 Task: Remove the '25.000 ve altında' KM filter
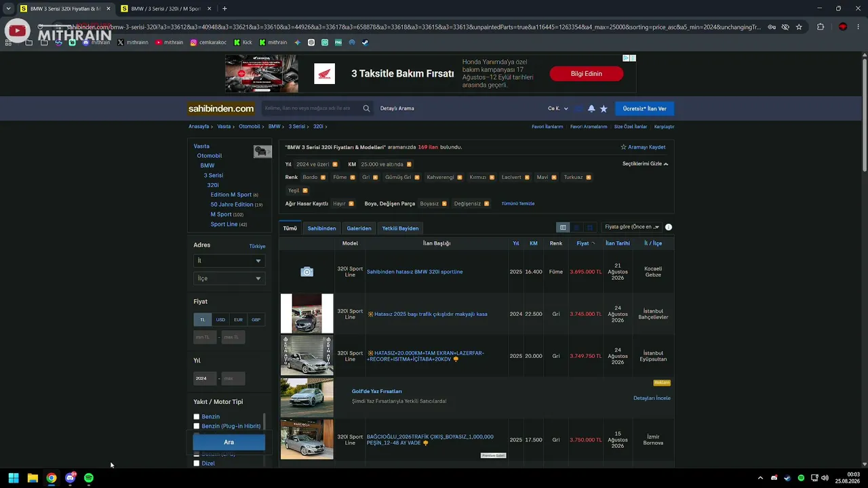[x=409, y=165]
